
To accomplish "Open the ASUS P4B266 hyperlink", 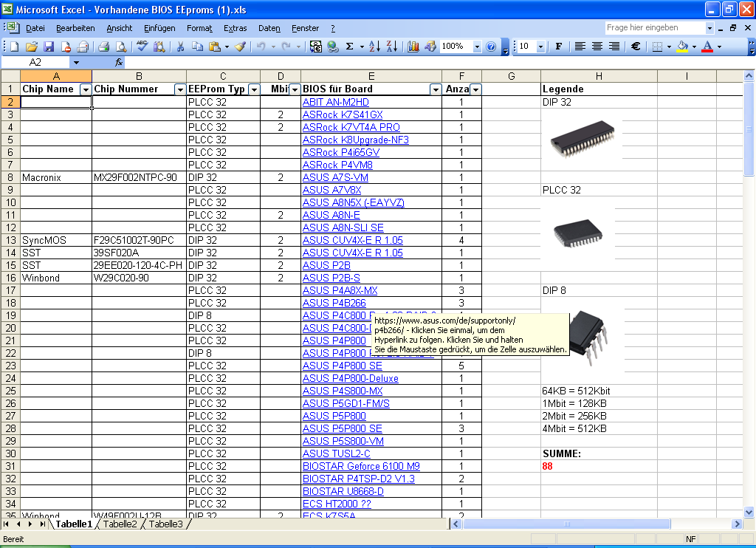I will (x=334, y=303).
